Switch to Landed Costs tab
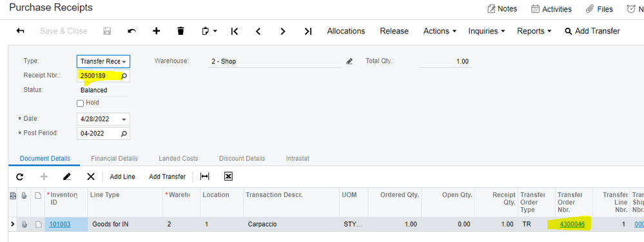The image size is (644, 242). (179, 158)
